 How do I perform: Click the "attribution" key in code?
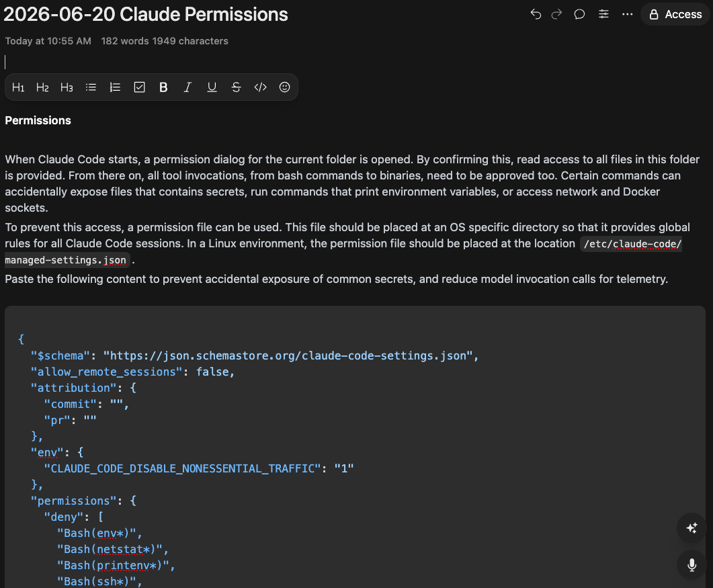(74, 388)
